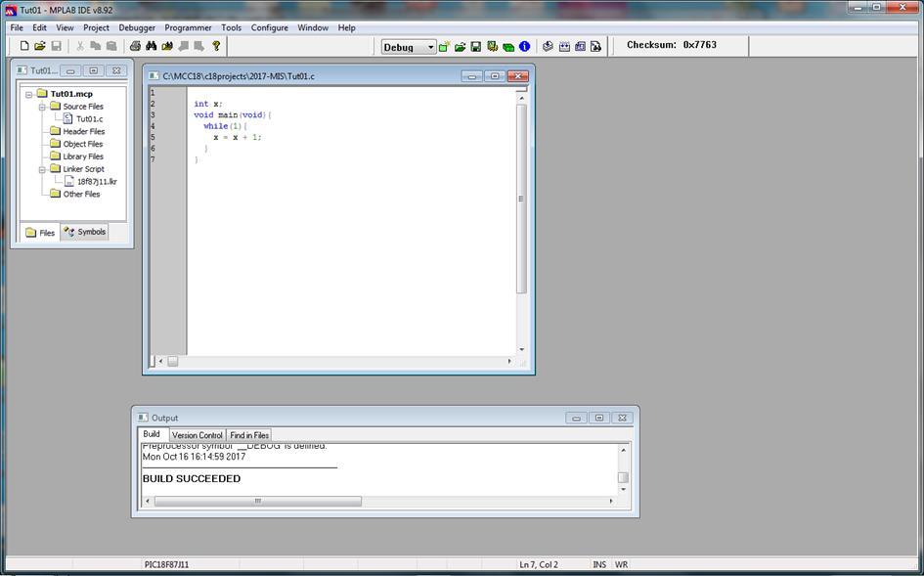Click the INS status bar indicator
Image resolution: width=924 pixels, height=576 pixels.
tap(599, 564)
